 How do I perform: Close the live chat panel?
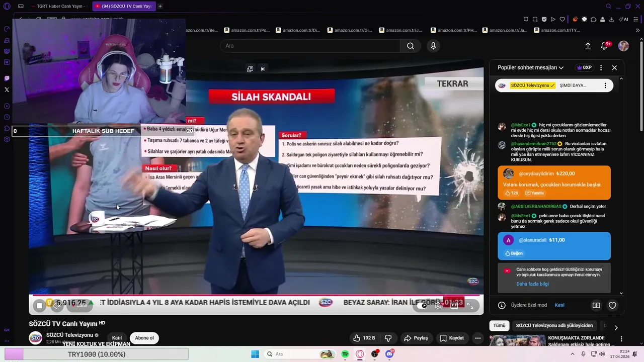click(614, 67)
